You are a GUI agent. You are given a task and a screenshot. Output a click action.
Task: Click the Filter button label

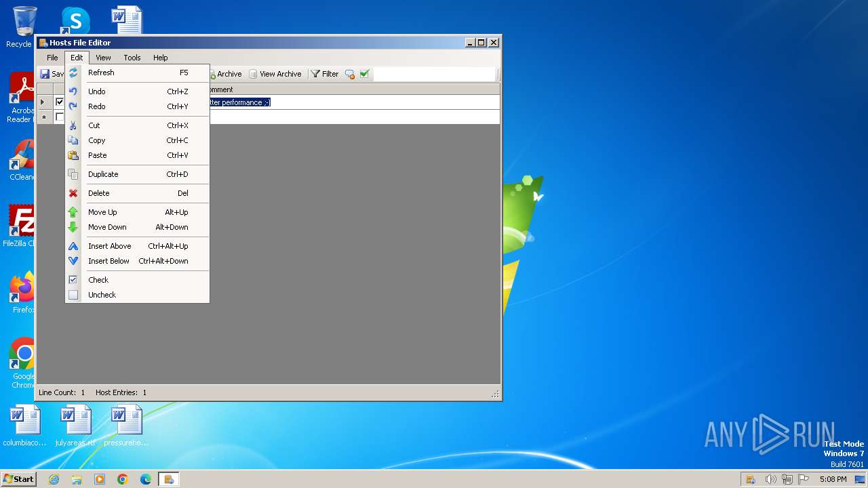(330, 74)
